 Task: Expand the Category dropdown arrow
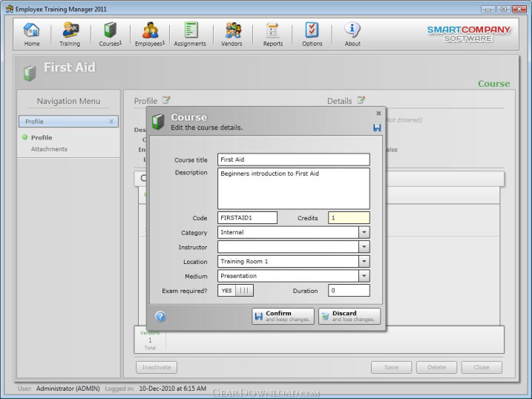pos(364,232)
